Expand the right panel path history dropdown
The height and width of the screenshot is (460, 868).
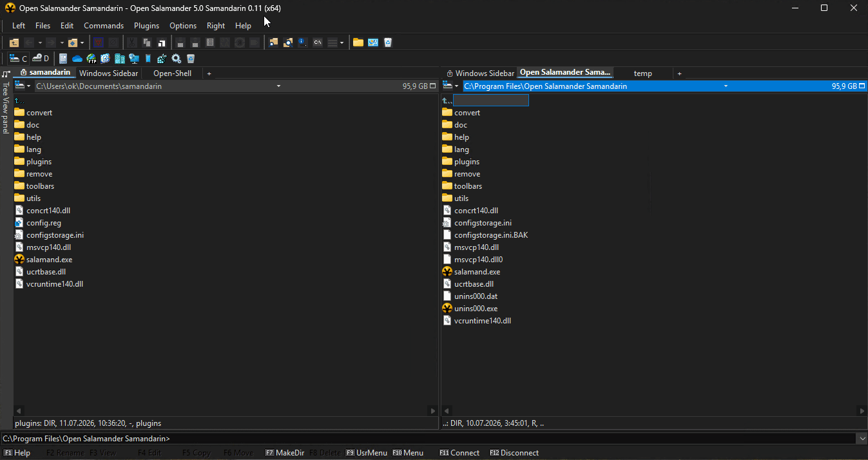pyautogui.click(x=726, y=86)
